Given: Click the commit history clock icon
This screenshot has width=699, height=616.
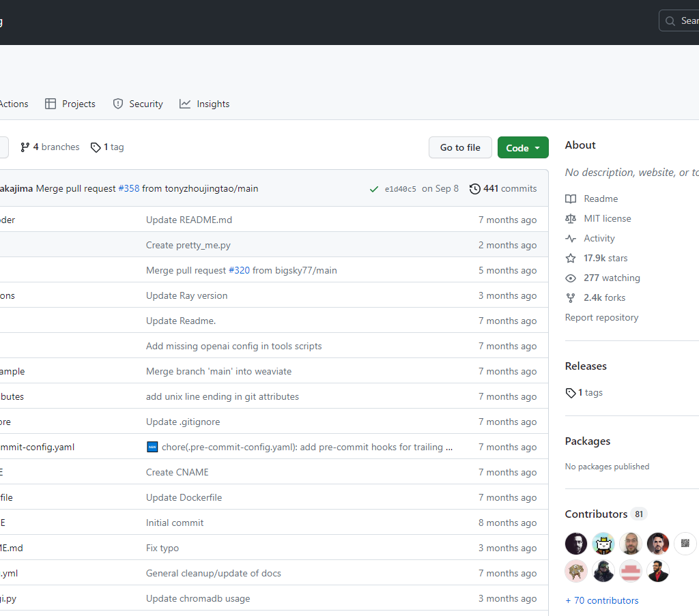Looking at the screenshot, I should coord(475,189).
